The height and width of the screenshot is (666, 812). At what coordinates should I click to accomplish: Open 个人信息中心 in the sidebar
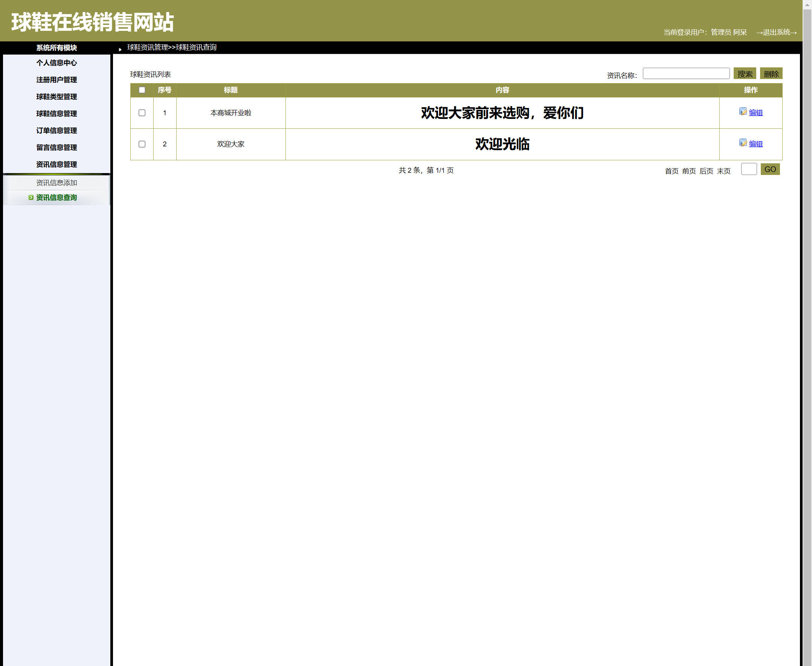coord(56,63)
